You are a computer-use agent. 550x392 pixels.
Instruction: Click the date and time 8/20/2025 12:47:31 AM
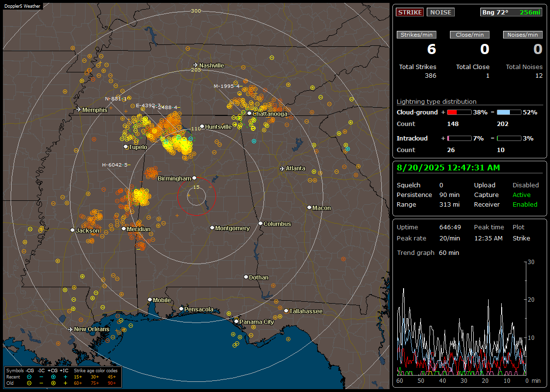pyautogui.click(x=449, y=168)
